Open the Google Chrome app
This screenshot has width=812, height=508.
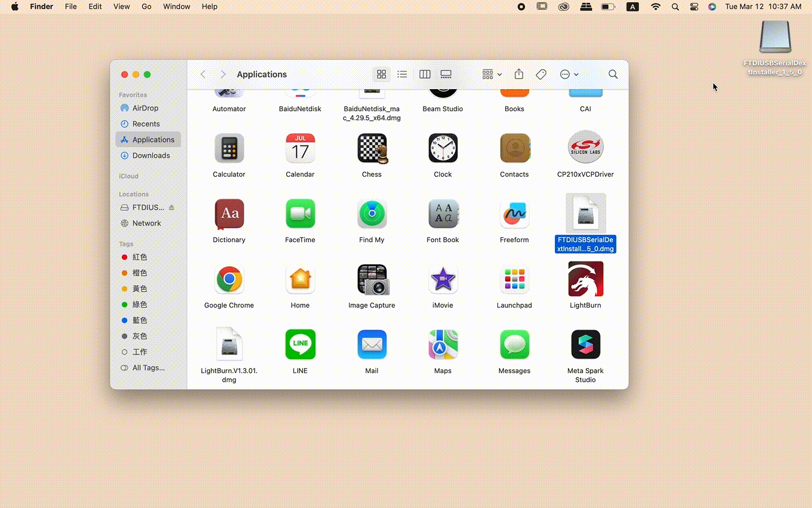(229, 280)
